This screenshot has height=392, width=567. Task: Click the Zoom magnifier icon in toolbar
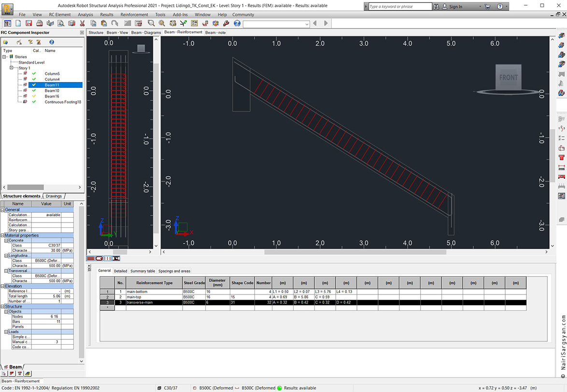pyautogui.click(x=151, y=23)
